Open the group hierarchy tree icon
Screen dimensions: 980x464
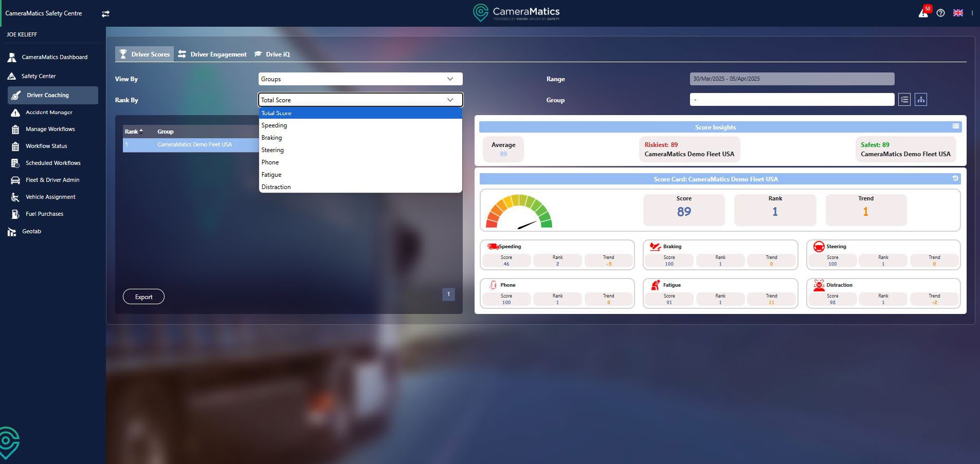(921, 100)
